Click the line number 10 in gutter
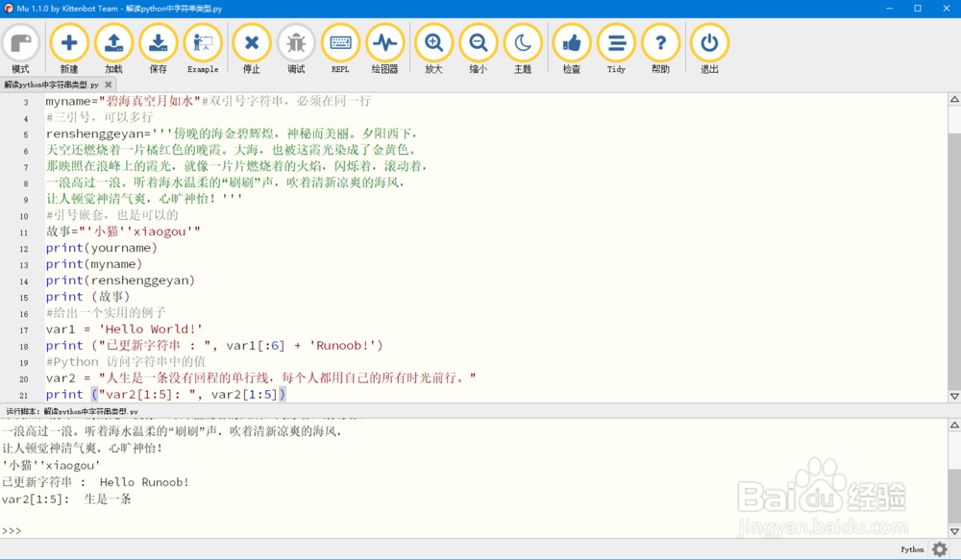 24,216
